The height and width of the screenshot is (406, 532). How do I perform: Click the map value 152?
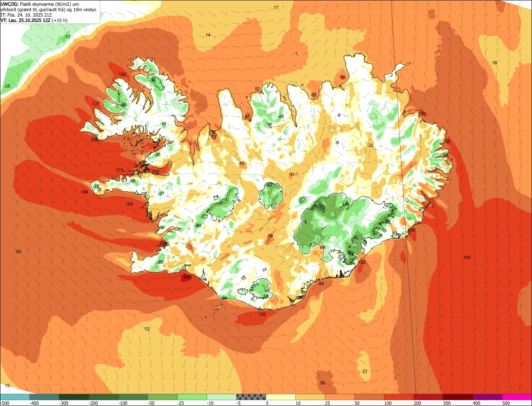tap(155, 172)
